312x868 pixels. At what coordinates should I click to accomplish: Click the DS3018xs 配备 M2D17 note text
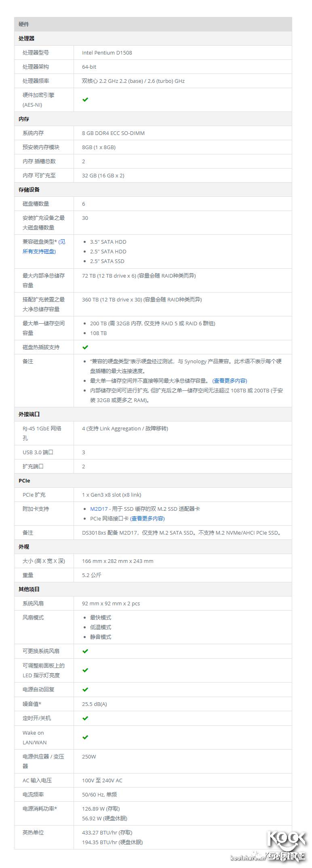181,533
